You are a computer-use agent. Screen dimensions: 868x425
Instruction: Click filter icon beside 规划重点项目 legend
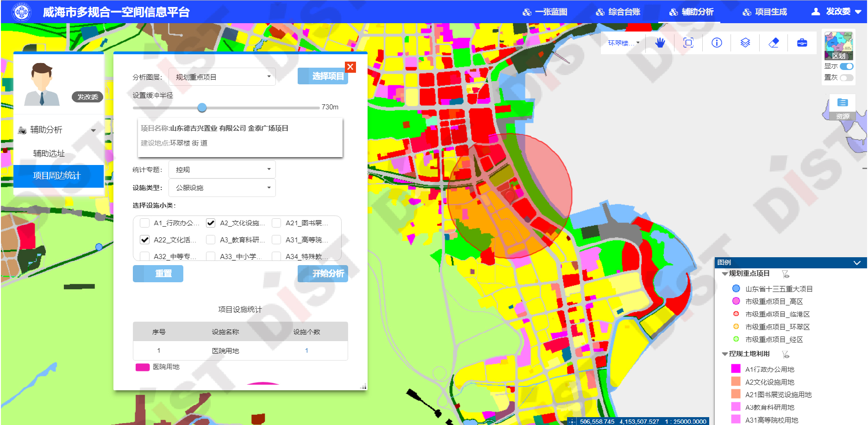pyautogui.click(x=785, y=274)
